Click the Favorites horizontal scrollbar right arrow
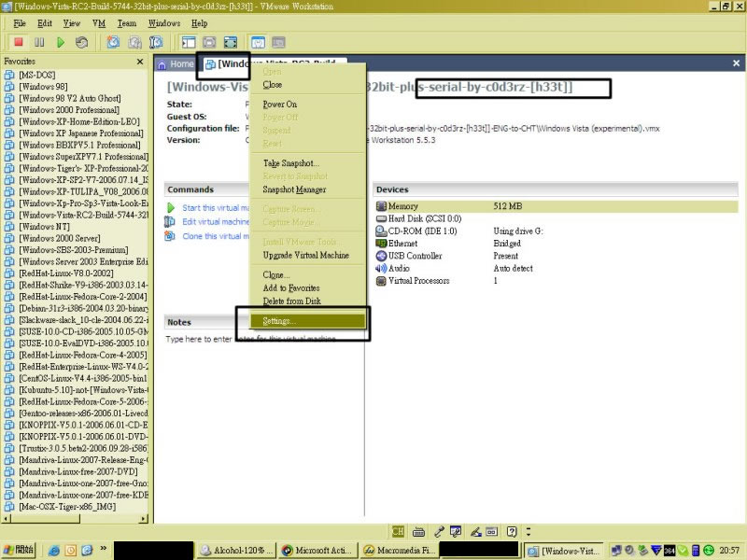Screen dimensions: 747x560 [144, 519]
